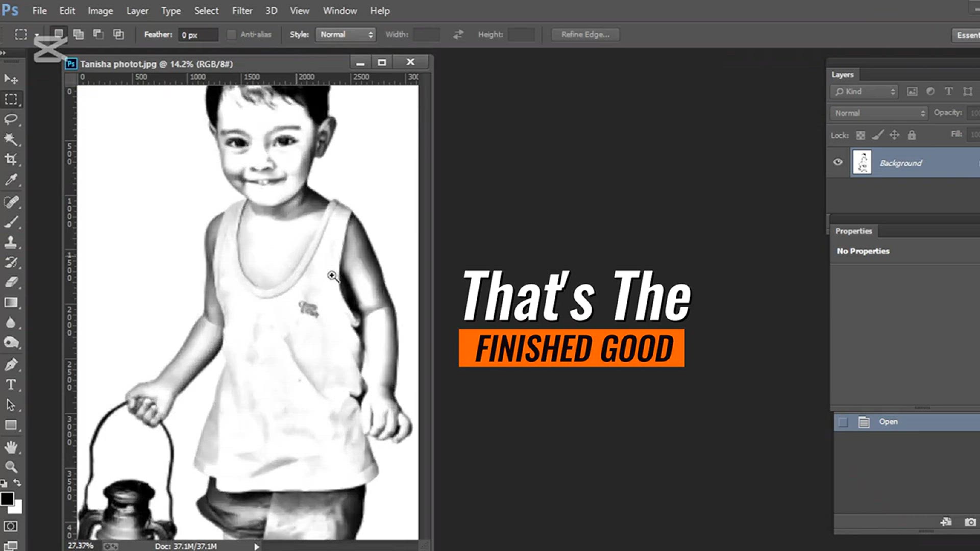Select the Healing Brush tool
The image size is (980, 551).
coord(11,202)
